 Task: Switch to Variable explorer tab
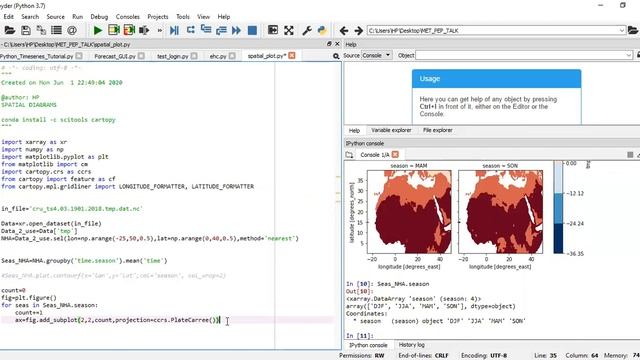[x=391, y=130]
